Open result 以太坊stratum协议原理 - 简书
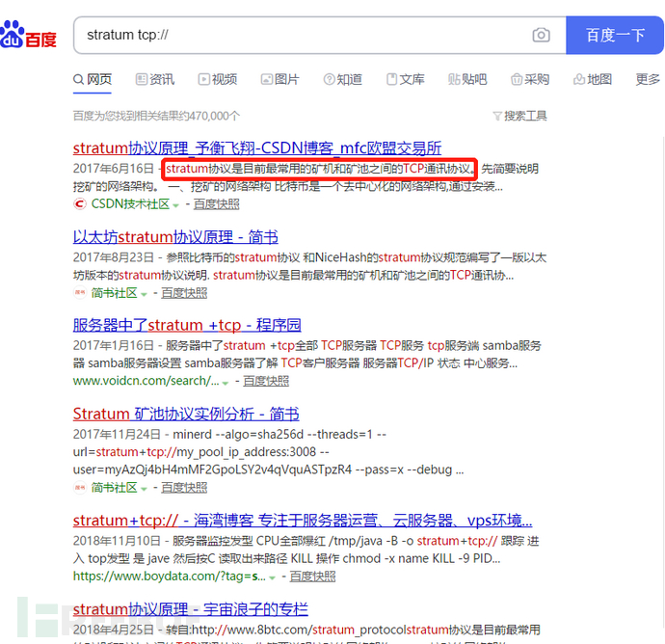The width and height of the screenshot is (665, 644). [175, 237]
